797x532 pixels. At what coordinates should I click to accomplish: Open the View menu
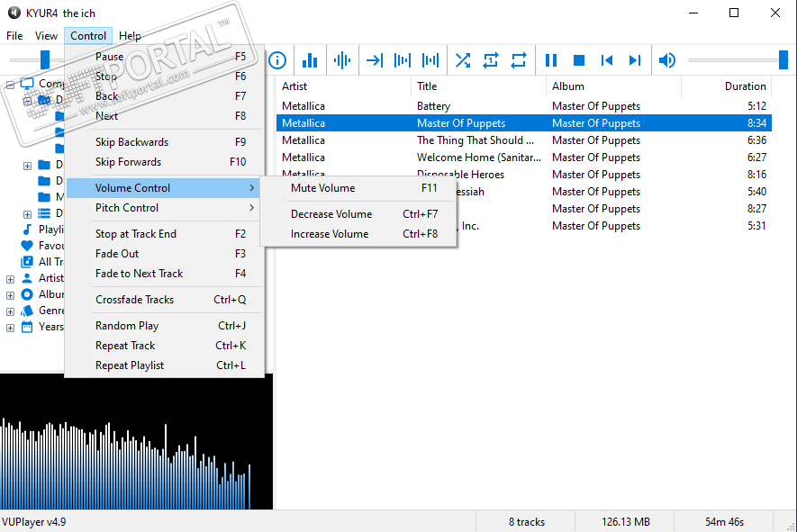click(46, 36)
